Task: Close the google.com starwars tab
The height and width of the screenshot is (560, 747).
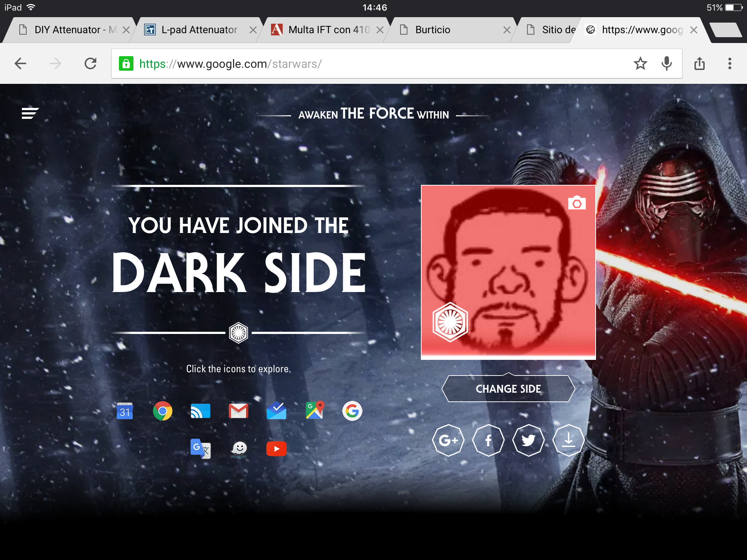Action: click(694, 30)
